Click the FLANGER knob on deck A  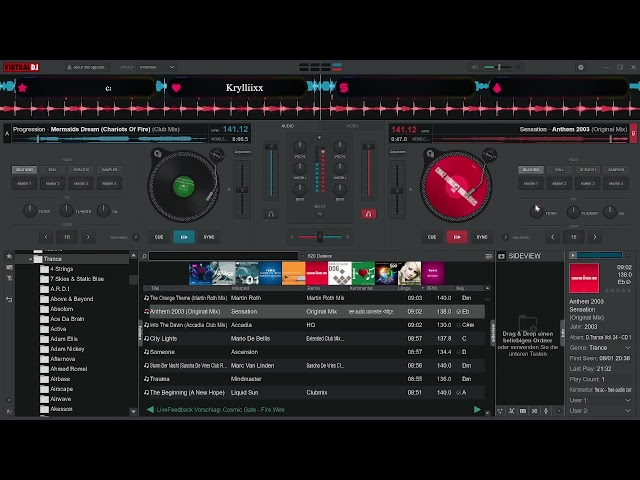click(x=66, y=211)
